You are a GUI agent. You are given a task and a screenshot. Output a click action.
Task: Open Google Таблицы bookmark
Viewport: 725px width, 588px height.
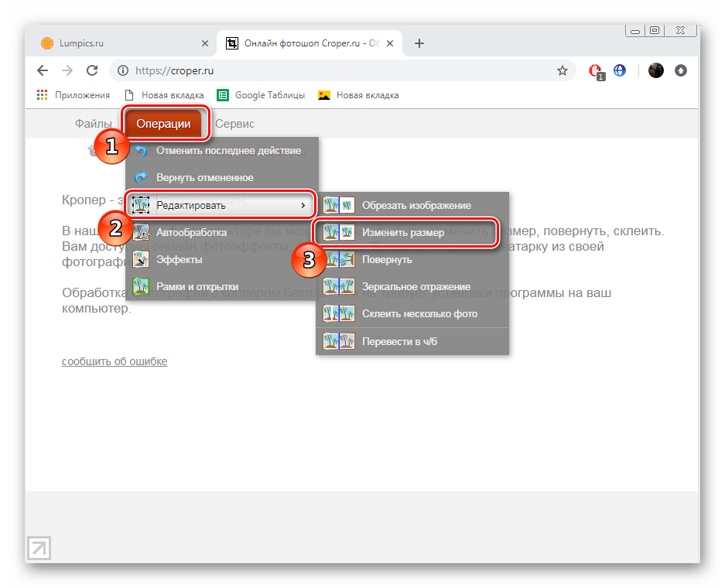coord(262,94)
